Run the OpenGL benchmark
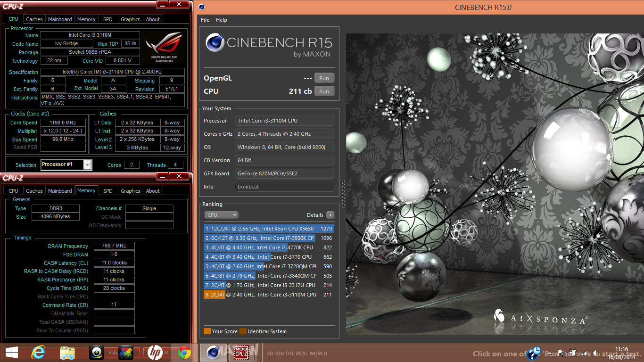Screen dimensions: 644x362 tap(324, 78)
